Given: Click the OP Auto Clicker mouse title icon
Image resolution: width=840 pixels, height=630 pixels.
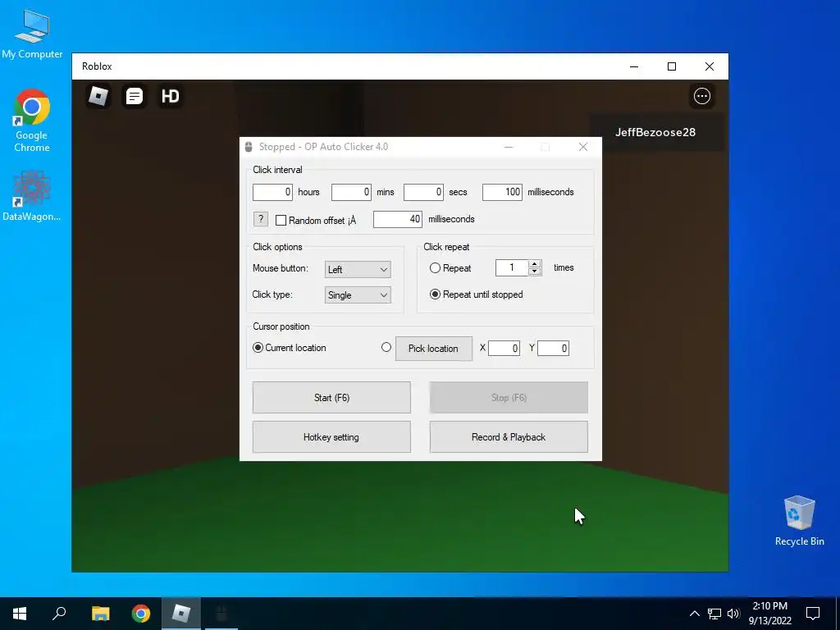Looking at the screenshot, I should [x=249, y=147].
